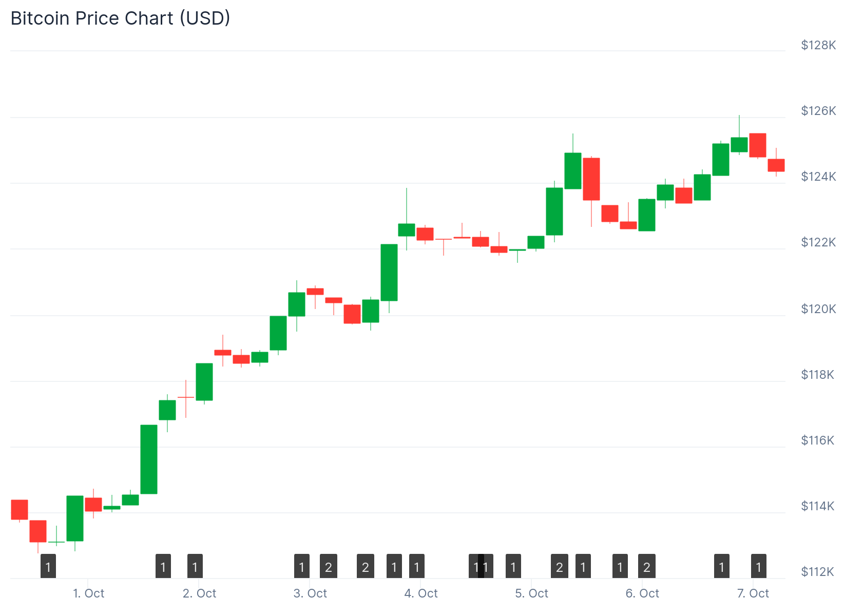
Task: Click the $128K price axis label
Action: [818, 45]
